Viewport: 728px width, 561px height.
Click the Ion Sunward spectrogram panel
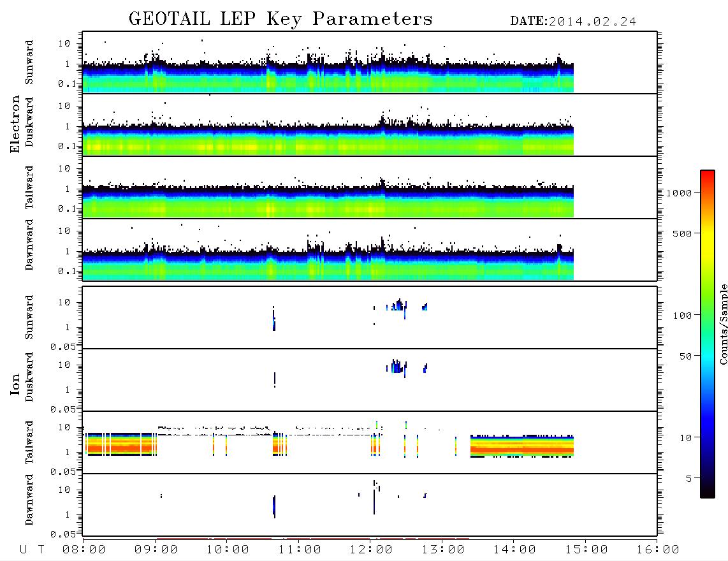370,317
